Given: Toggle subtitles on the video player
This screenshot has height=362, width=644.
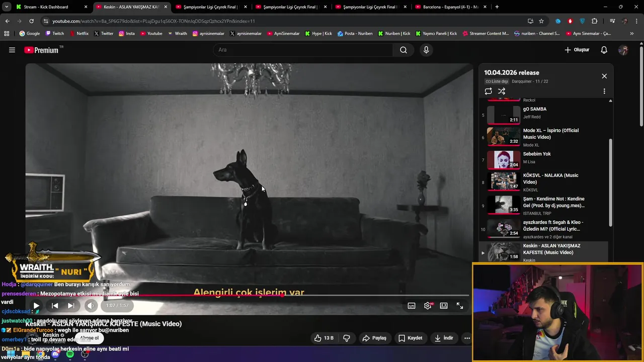Looking at the screenshot, I should click(x=412, y=306).
